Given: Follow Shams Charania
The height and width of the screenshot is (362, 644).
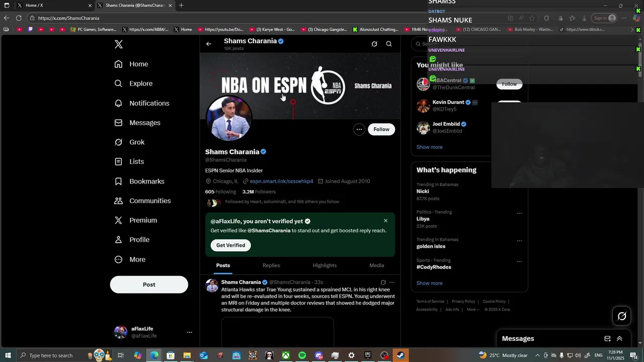Looking at the screenshot, I should pos(381,129).
